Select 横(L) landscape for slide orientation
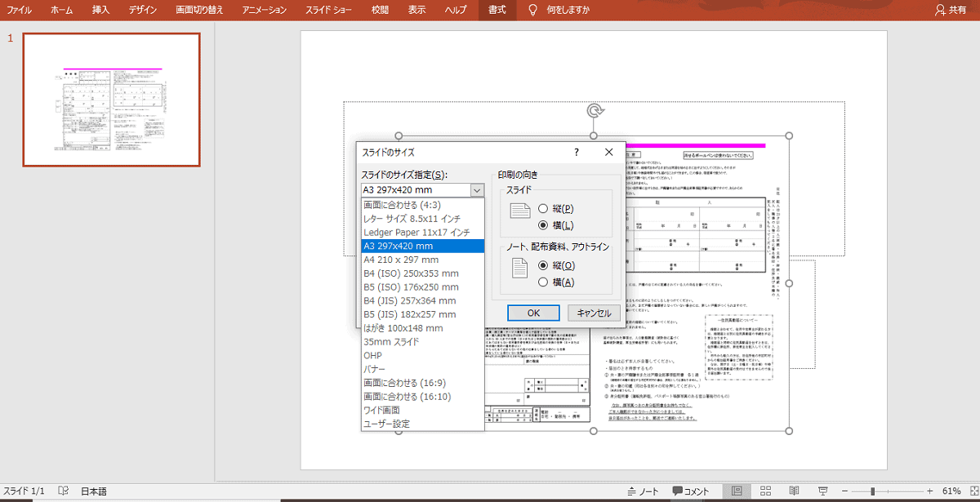The image size is (980, 502). click(x=543, y=224)
